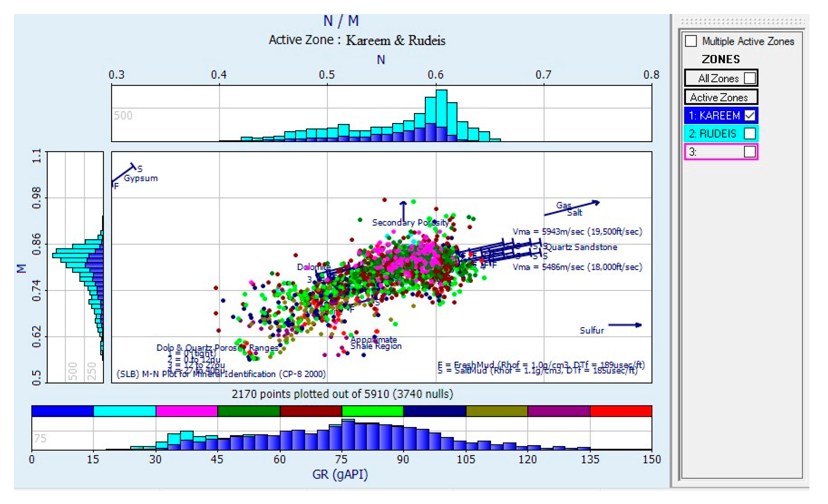Enable the Multiple Active Zones checkbox
Screen dimensions: 828x504
pos(691,41)
